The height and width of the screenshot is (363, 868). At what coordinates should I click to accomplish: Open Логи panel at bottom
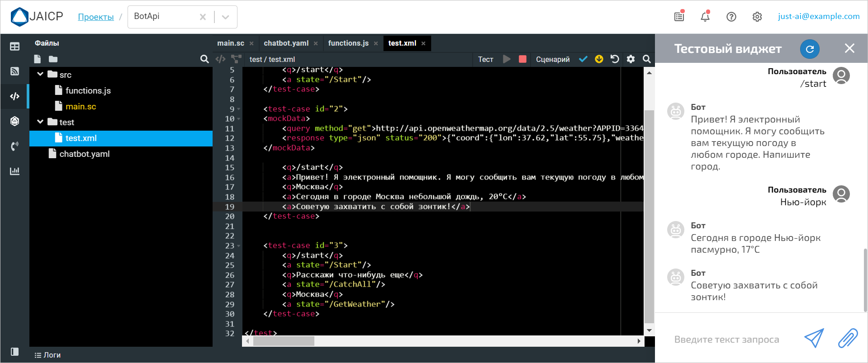coord(47,355)
